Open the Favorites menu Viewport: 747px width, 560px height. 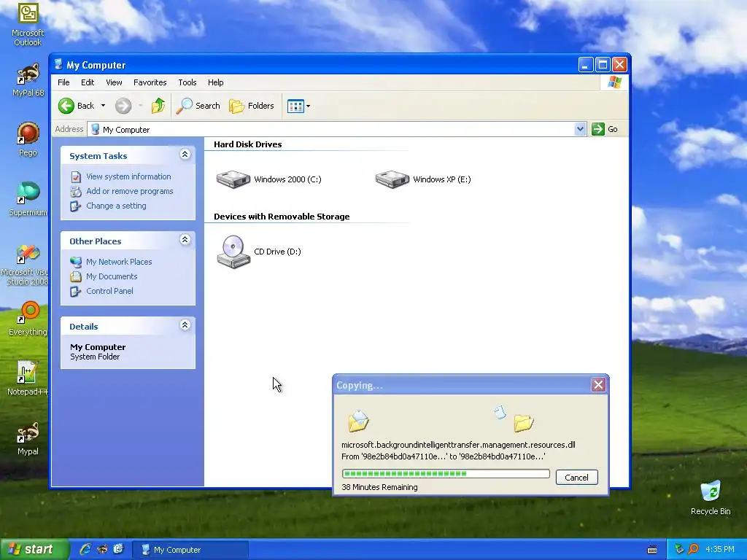[150, 82]
